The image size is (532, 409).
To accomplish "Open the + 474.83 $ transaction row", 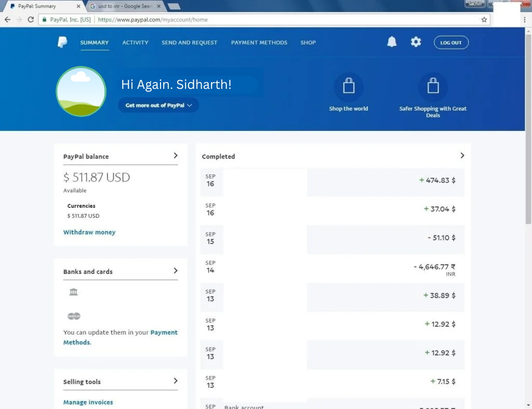I will point(332,182).
